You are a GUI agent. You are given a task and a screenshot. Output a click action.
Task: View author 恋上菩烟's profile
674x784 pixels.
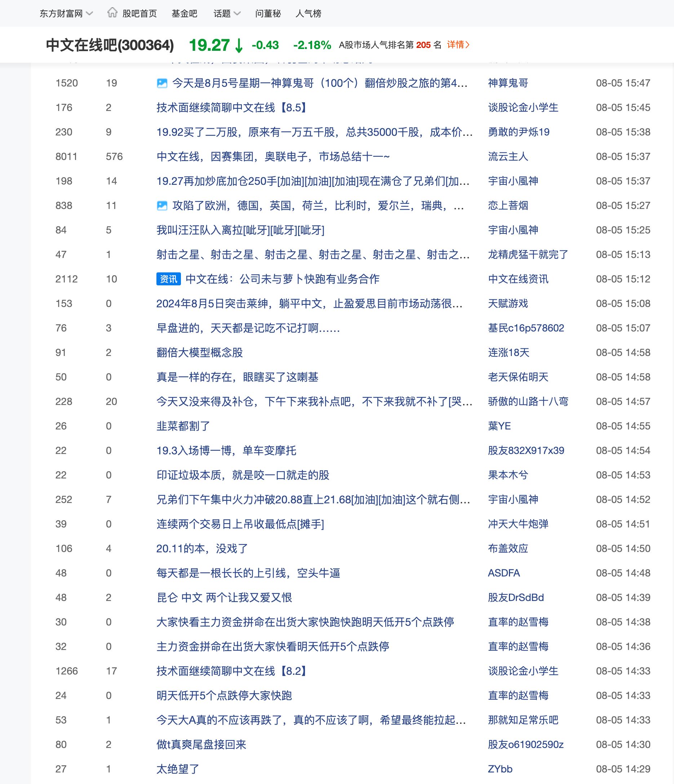[x=508, y=206]
